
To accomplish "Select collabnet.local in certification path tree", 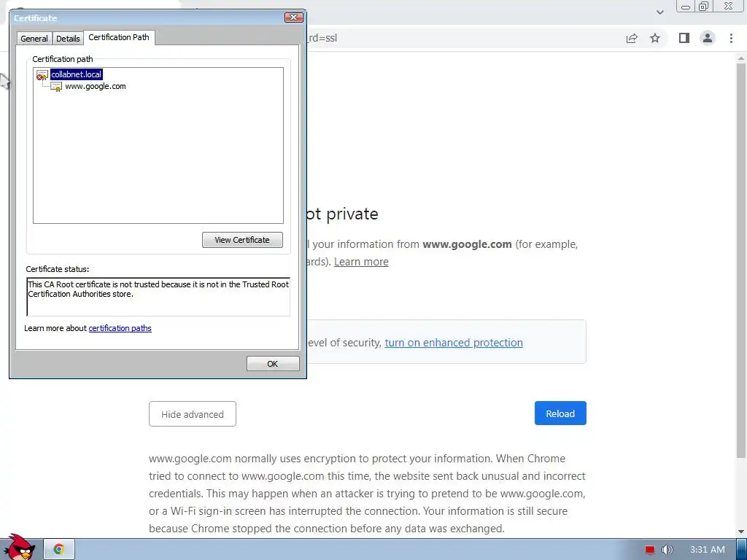I will point(76,74).
